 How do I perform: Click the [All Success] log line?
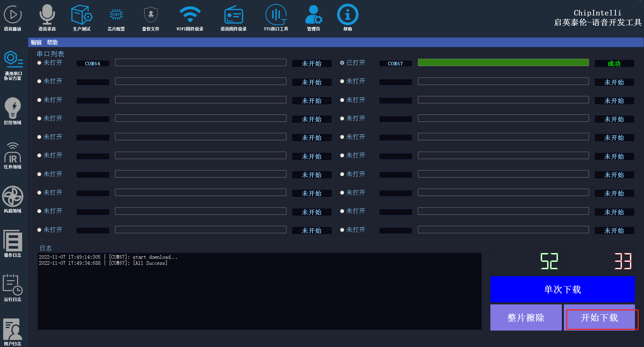[103, 263]
